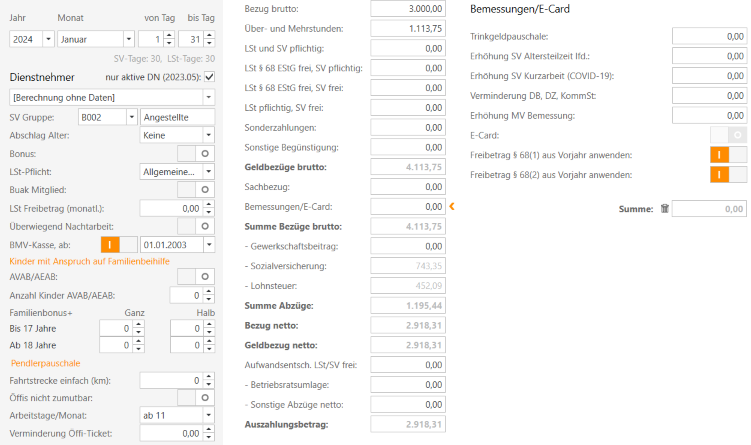Click Erhöhung SV Altersteilzeit lfd. field
The height and width of the screenshot is (445, 751).
pyautogui.click(x=709, y=56)
